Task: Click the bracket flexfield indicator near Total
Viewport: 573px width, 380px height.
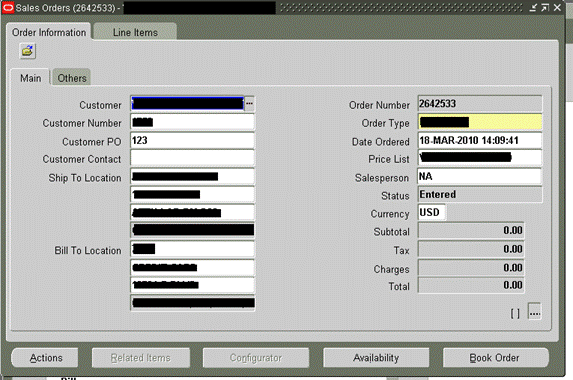Action: [x=515, y=314]
